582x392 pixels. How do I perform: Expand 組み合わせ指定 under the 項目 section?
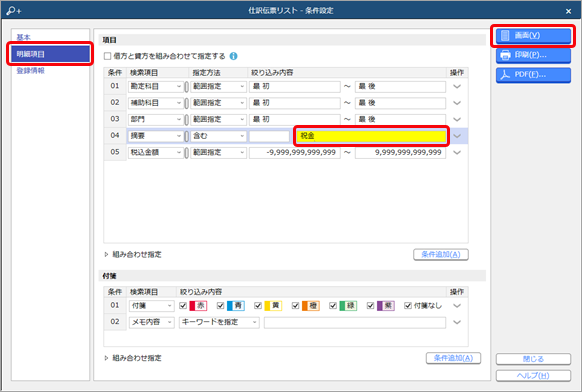pyautogui.click(x=133, y=255)
